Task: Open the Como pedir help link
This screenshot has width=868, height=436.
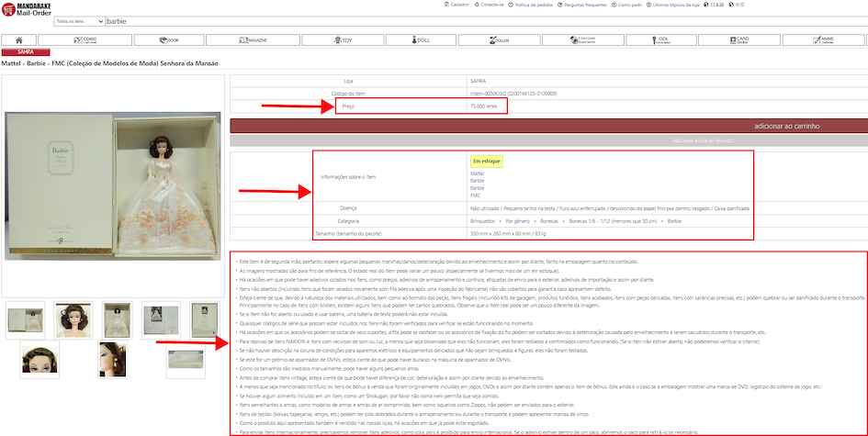Action: pos(626,5)
